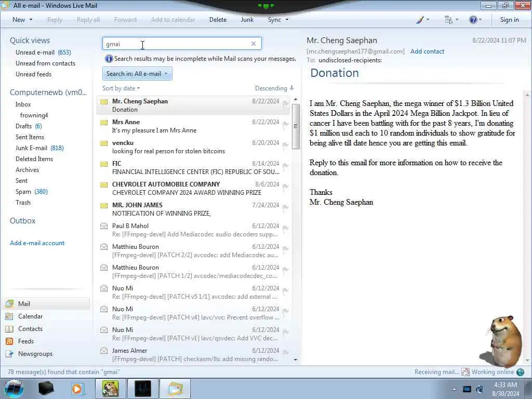Click unread envelope icon of CHEVROLET message
The height and width of the screenshot is (399, 532).
point(104,185)
